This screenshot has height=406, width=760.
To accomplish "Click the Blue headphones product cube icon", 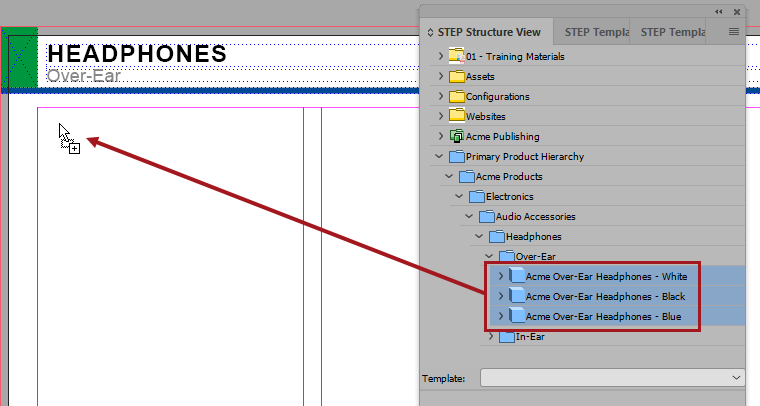I will [x=517, y=316].
